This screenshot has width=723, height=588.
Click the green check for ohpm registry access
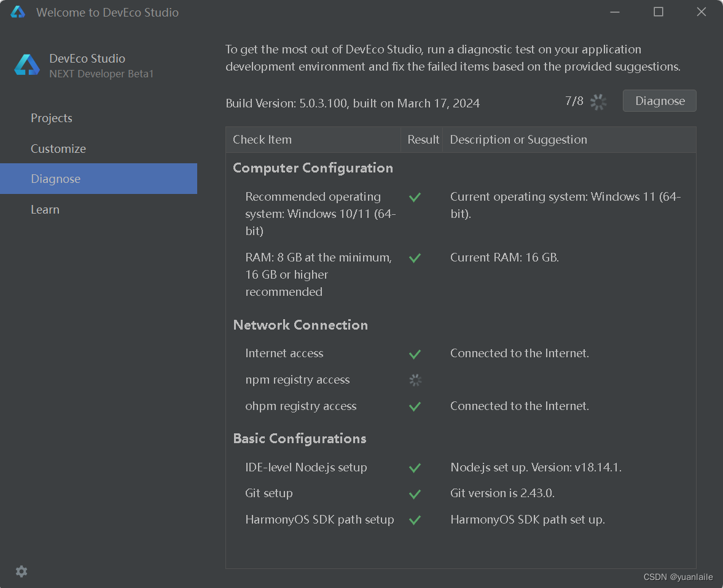point(415,406)
